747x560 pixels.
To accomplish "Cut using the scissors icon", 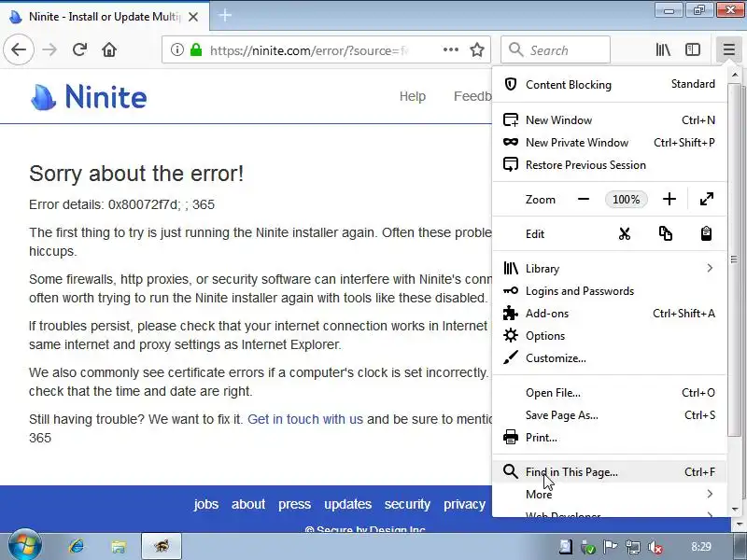I will click(625, 234).
